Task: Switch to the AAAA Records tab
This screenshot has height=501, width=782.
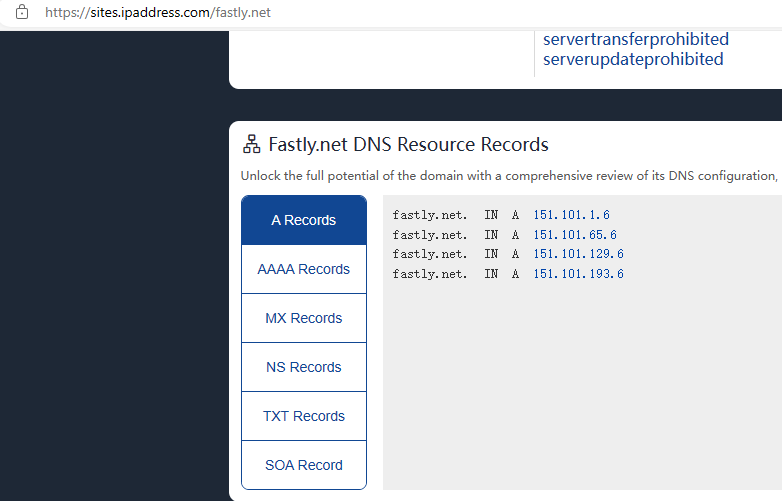Action: pos(304,269)
